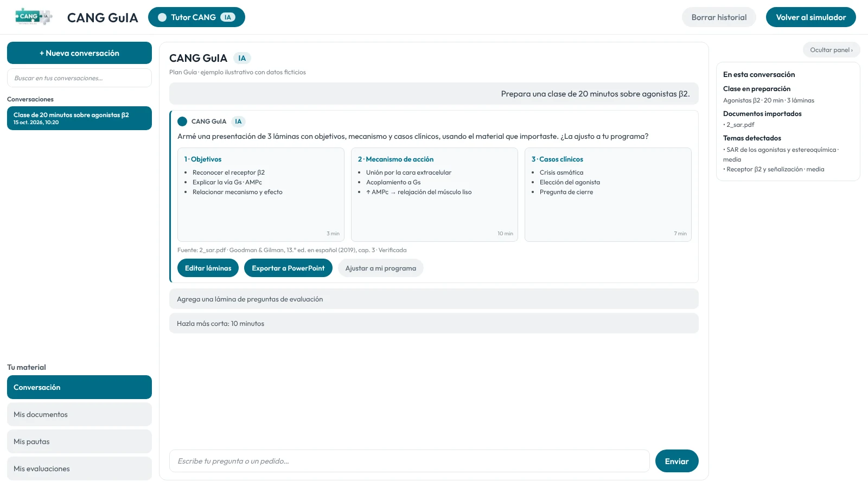Click the IA badge in the assistant message
868x488 pixels.
click(x=238, y=121)
